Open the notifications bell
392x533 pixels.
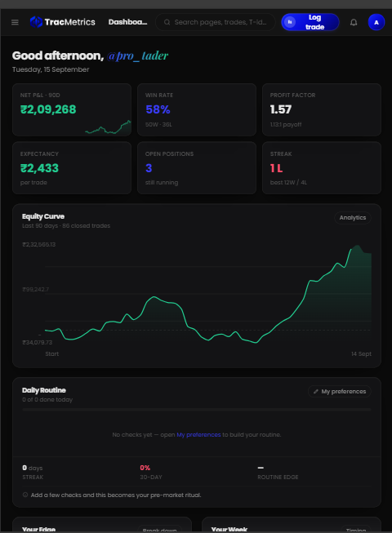pos(354,22)
